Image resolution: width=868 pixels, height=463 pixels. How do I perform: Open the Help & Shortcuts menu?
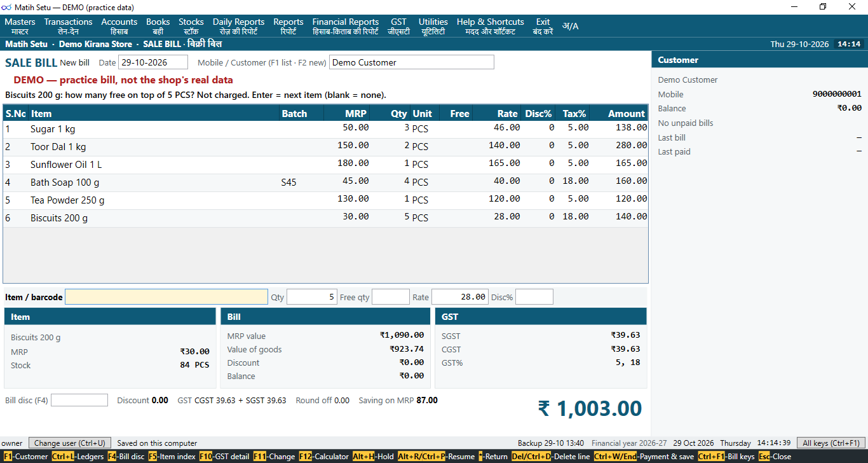(490, 26)
